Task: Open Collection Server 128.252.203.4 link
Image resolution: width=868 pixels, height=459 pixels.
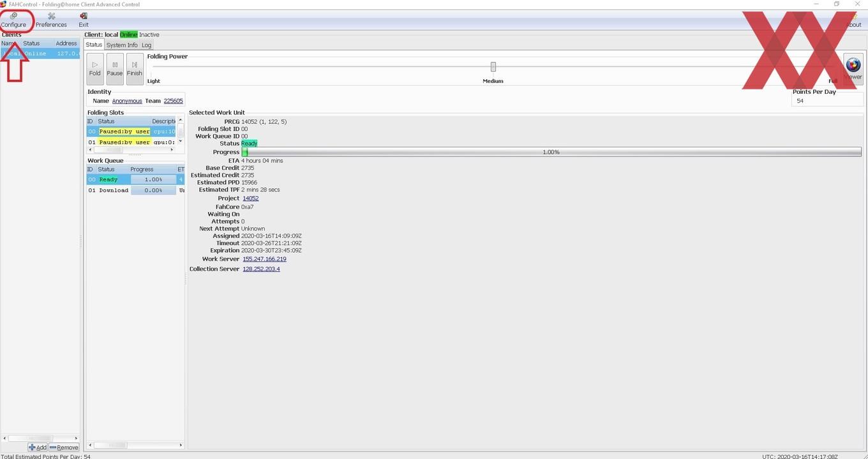Action: (261, 269)
